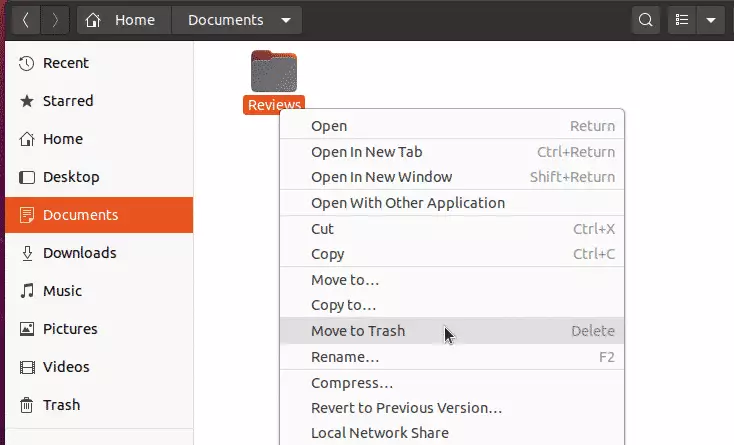Open Trash via its bin icon
Screen dimensions: 734x445
(27, 405)
